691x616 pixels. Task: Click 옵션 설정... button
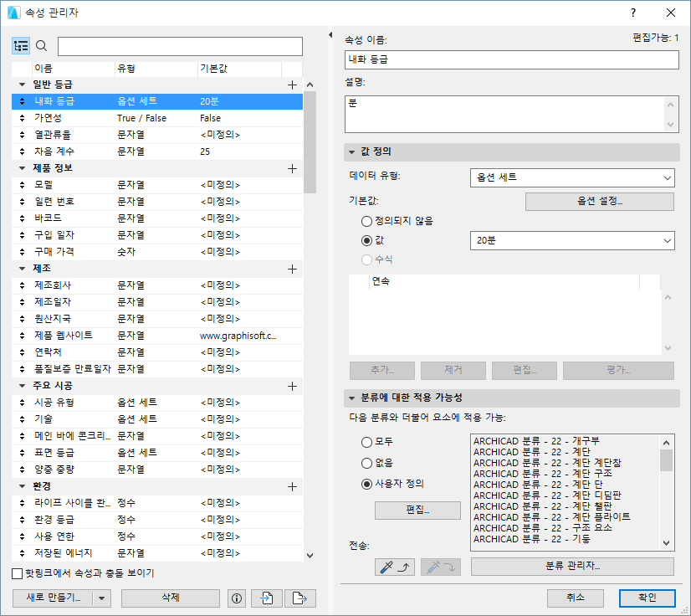[600, 202]
